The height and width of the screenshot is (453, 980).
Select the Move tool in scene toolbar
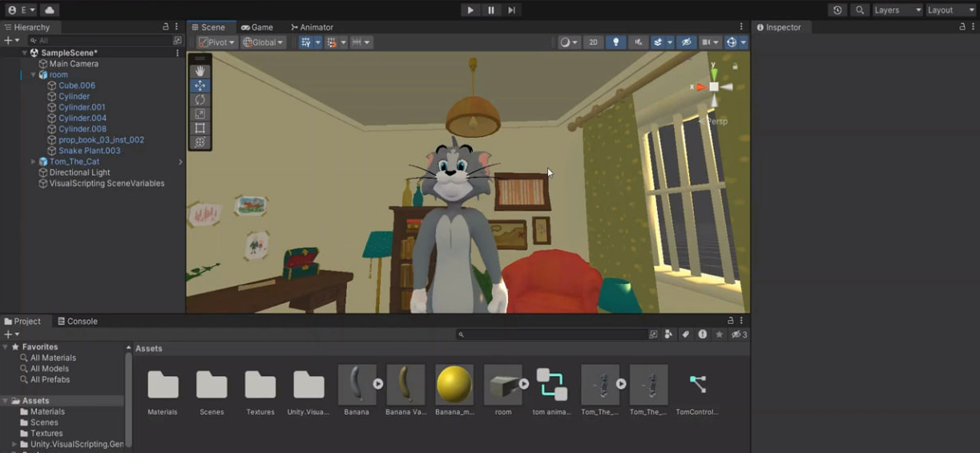[200, 85]
